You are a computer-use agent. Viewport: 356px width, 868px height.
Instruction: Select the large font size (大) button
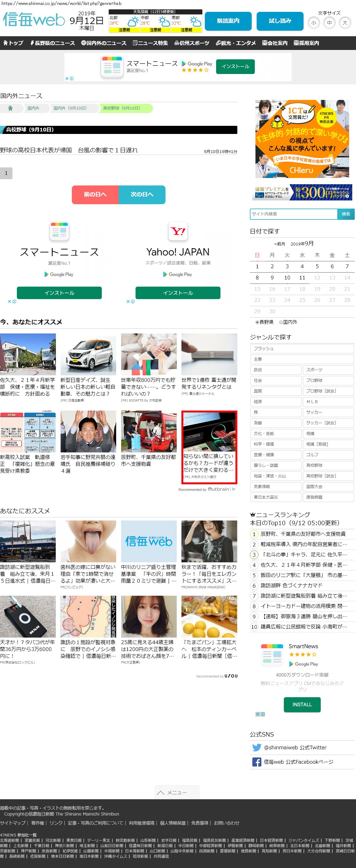coord(344,23)
